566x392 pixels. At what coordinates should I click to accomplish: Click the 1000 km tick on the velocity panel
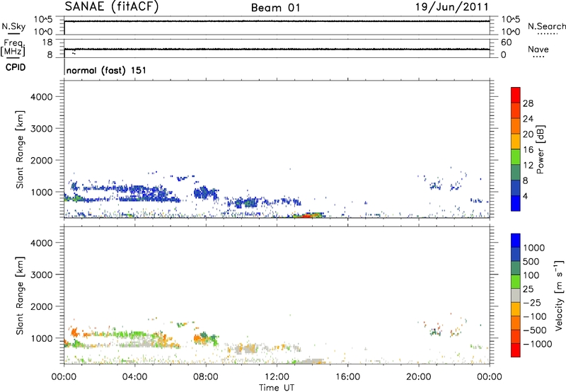click(x=42, y=338)
